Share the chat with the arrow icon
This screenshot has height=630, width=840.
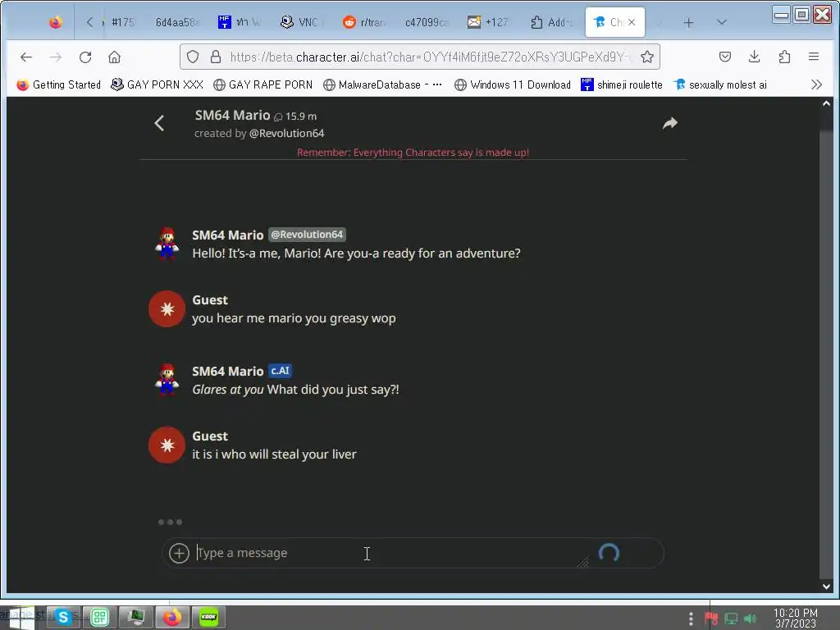point(669,123)
